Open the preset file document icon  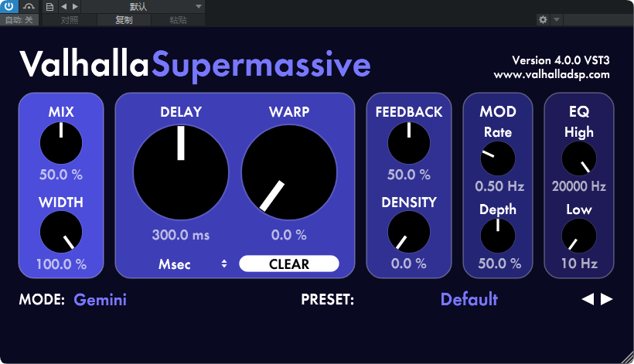pos(49,7)
